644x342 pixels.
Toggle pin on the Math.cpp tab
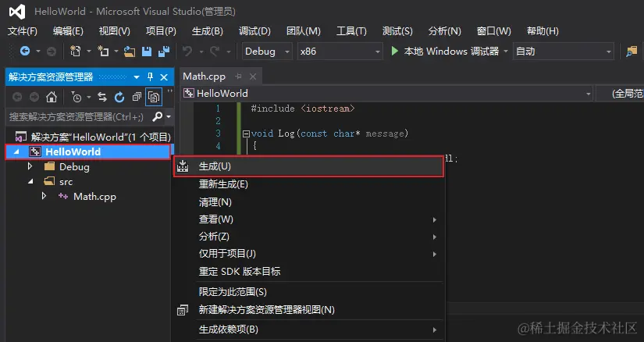[239, 77]
